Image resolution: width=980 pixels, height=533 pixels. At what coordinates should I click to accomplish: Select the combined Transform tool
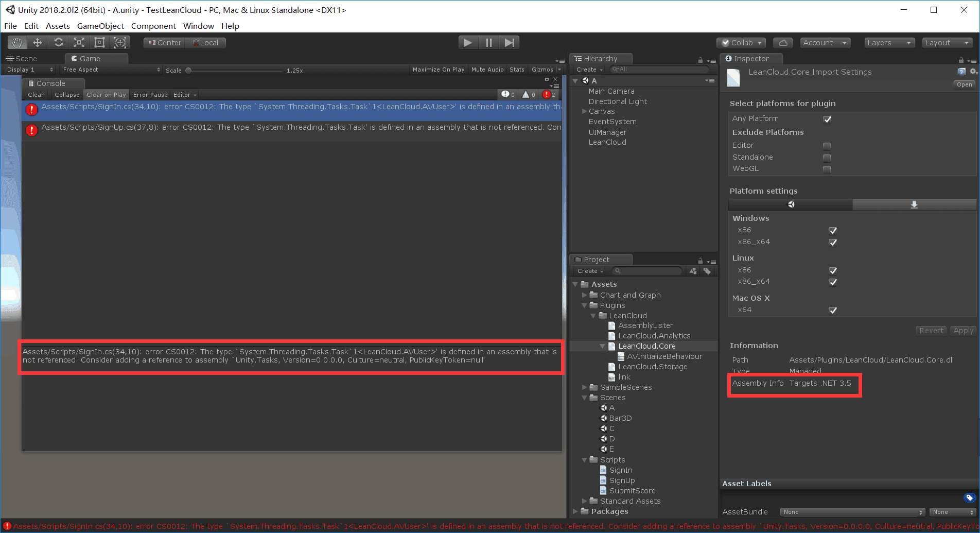[120, 43]
